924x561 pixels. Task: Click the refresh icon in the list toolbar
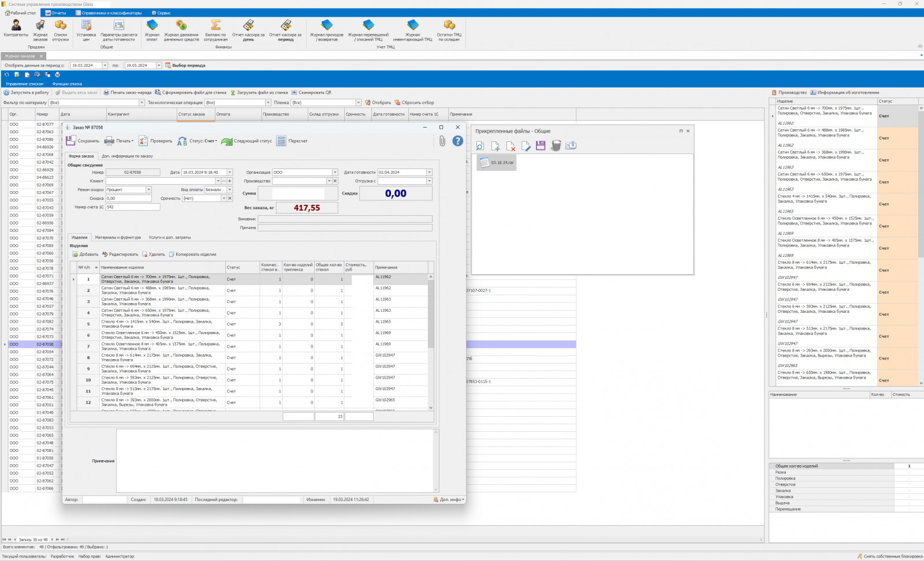tap(7, 74)
